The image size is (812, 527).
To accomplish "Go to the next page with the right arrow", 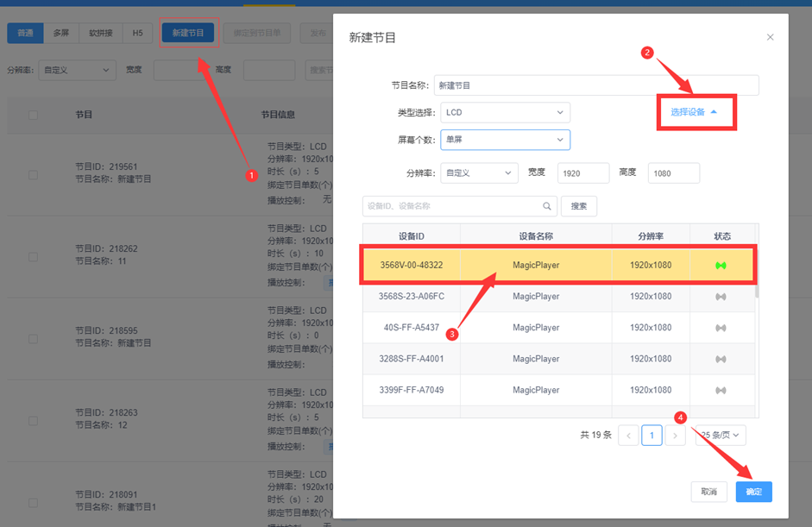I will 676,436.
